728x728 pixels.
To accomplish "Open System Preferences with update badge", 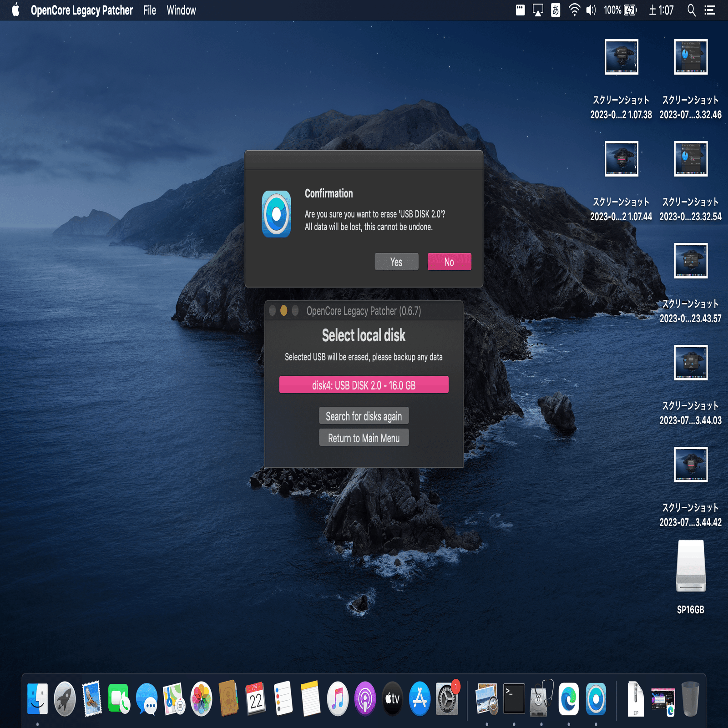I will pos(448,698).
